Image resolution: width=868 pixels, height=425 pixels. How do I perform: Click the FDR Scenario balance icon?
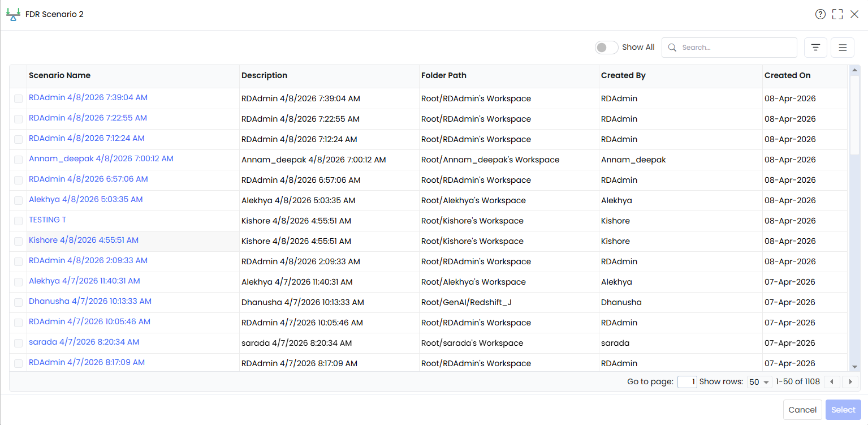(x=13, y=15)
